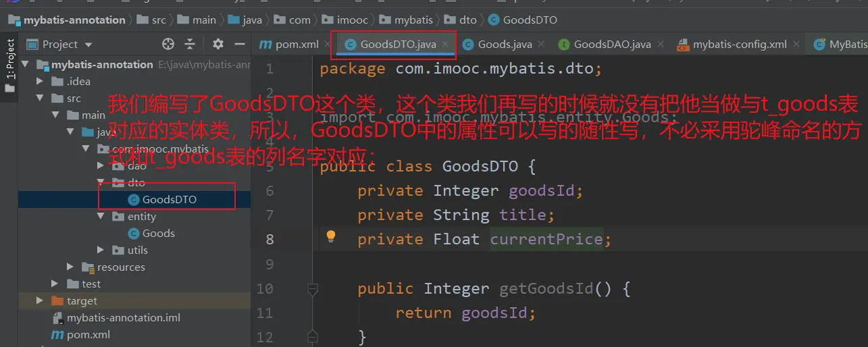
Task: Close the mybatis-config.xml tab
Action: pyautogui.click(x=797, y=45)
